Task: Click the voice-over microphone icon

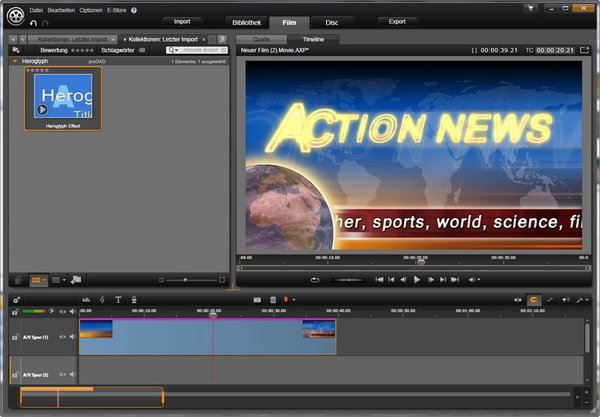Action: pyautogui.click(x=133, y=299)
